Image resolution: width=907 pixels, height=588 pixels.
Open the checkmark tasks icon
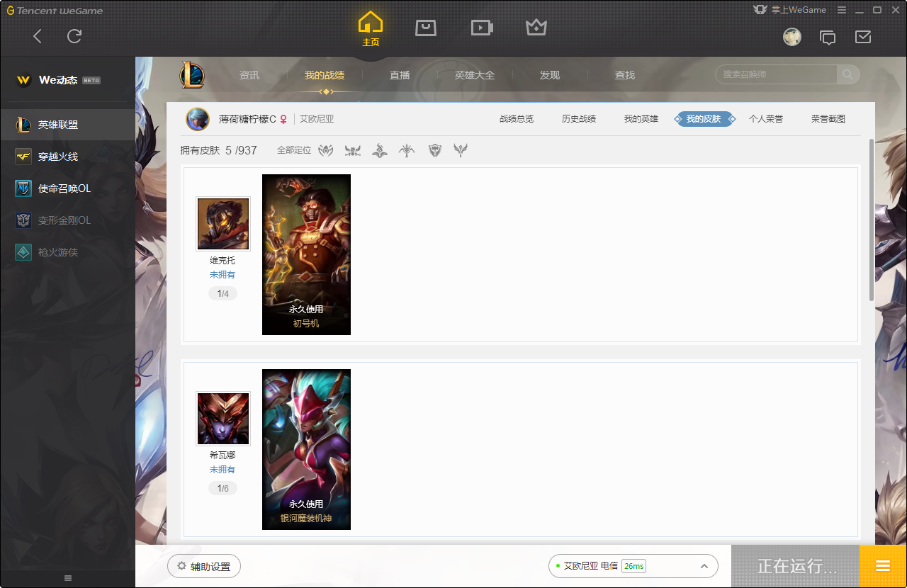coord(863,37)
